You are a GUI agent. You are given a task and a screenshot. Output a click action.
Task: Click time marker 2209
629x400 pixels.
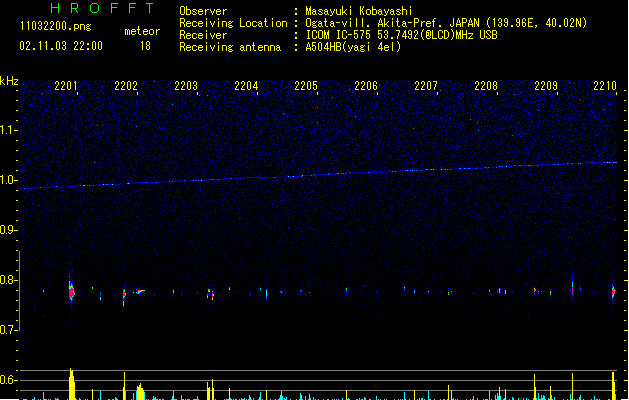(546, 86)
